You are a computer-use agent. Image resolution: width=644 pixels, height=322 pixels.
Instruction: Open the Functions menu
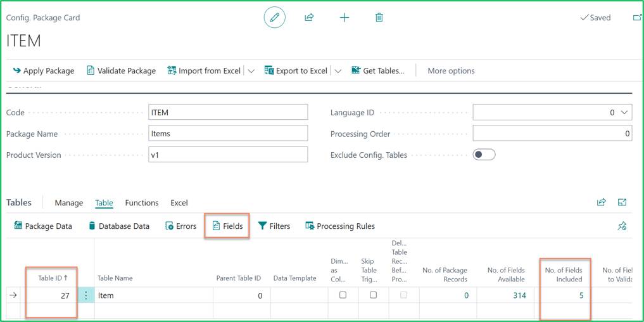pos(142,203)
